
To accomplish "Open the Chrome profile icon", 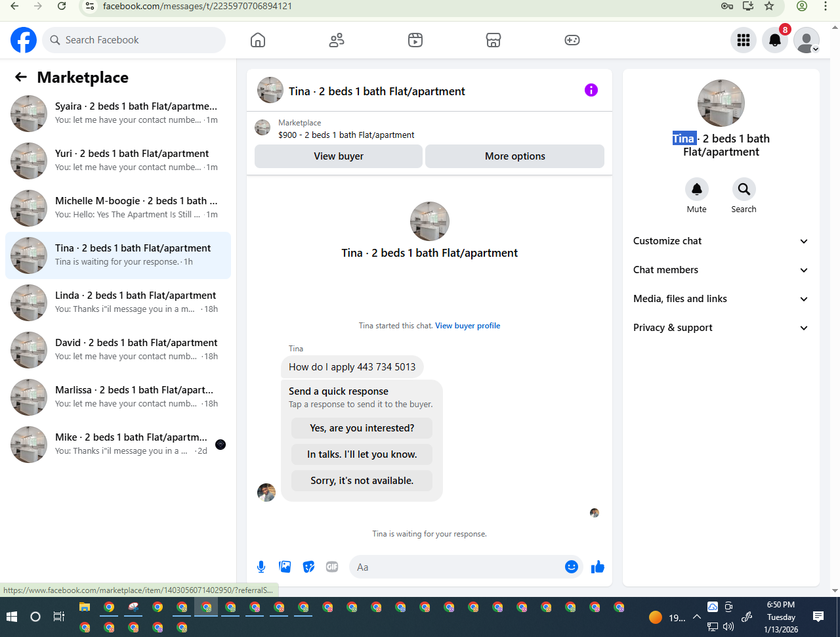I will click(x=802, y=6).
